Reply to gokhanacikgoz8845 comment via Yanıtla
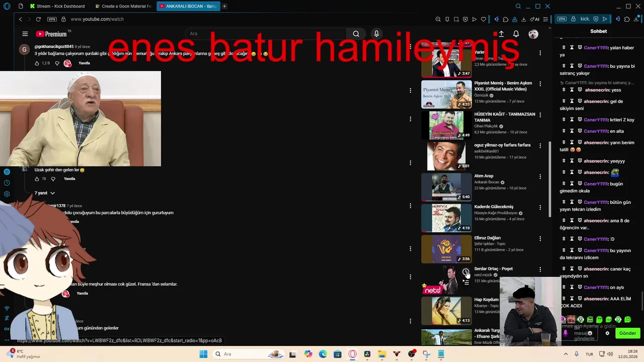Screen dimensions: 644x362 84,63
